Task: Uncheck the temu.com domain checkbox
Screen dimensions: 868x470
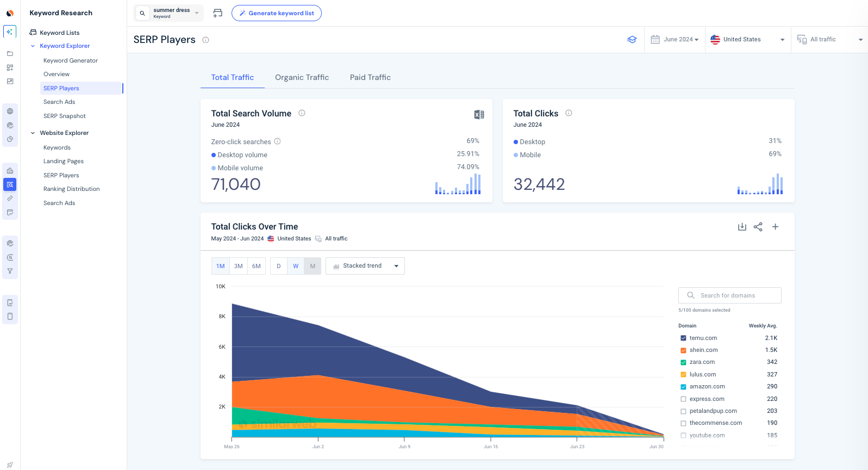Action: click(x=683, y=338)
